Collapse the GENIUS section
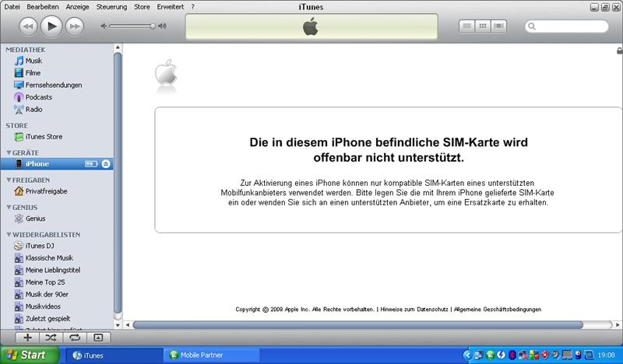 9,208
